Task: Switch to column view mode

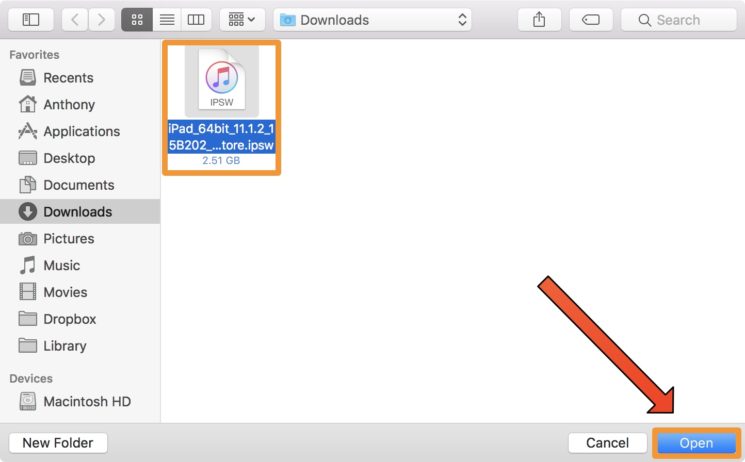Action: coord(196,19)
